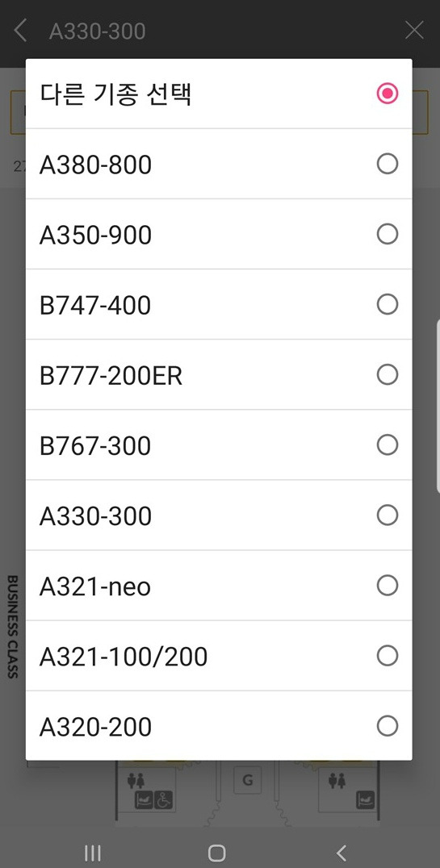Viewport: 440px width, 868px height.
Task: Choose the A320-200 radio button
Action: tap(388, 726)
